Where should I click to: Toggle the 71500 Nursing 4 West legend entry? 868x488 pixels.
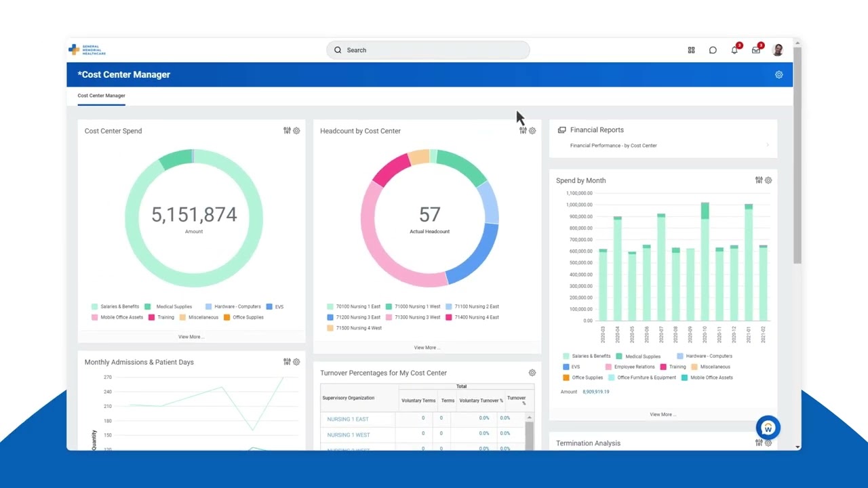(x=354, y=329)
